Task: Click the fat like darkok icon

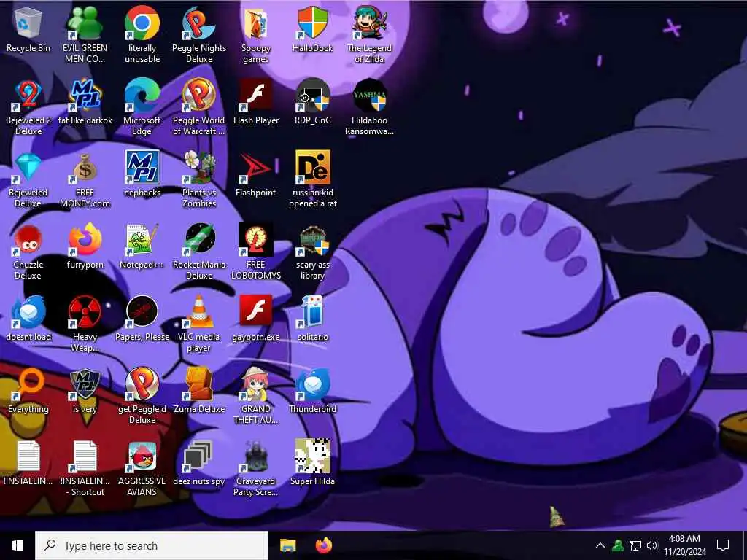Action: click(x=85, y=96)
